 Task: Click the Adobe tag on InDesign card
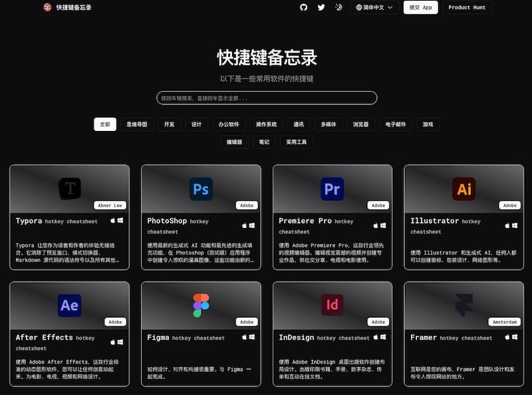click(x=378, y=322)
